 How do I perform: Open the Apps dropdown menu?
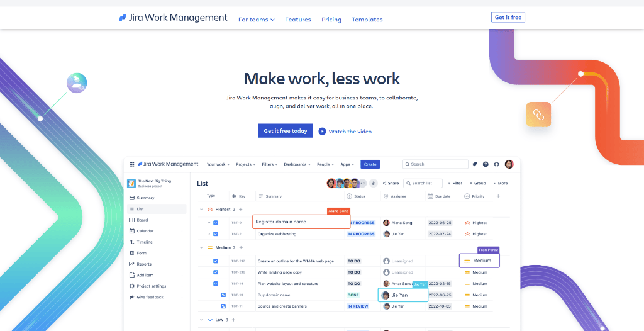(347, 164)
